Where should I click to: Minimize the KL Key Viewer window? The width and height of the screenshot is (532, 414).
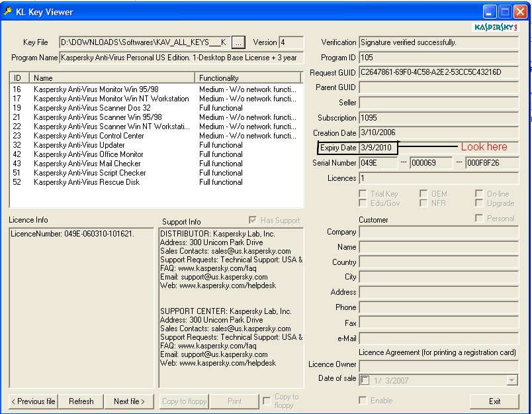point(489,12)
